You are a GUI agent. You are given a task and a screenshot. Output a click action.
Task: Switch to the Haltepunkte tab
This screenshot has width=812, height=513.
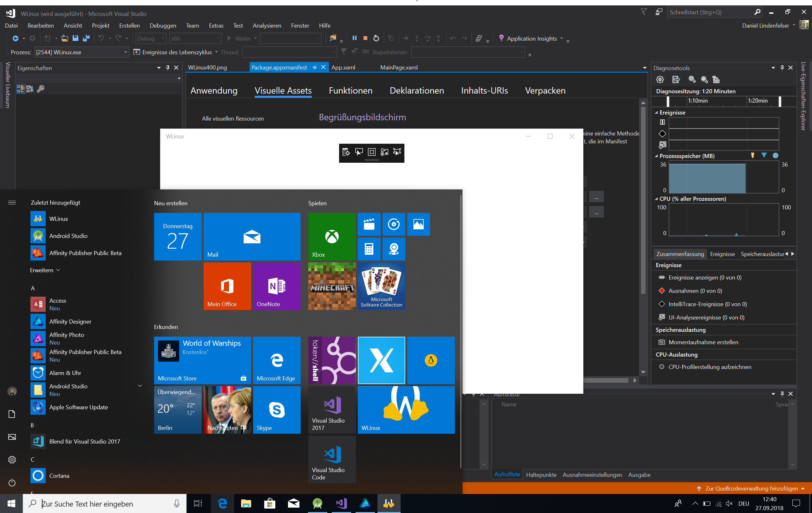pyautogui.click(x=541, y=475)
